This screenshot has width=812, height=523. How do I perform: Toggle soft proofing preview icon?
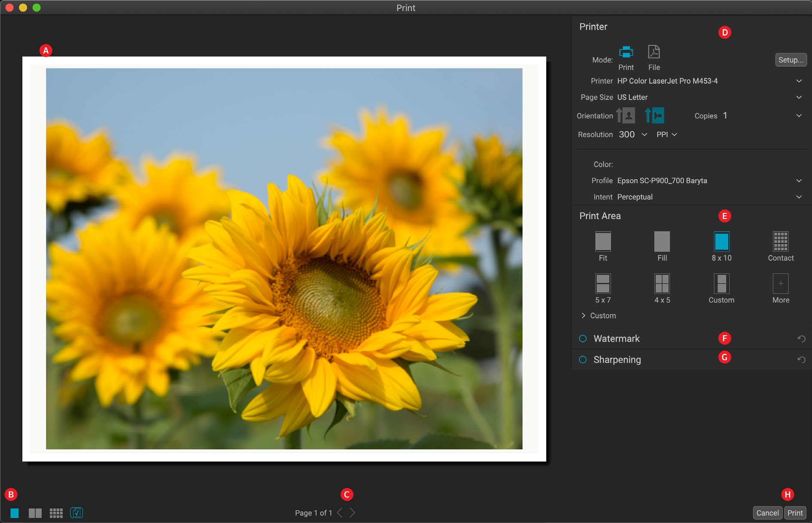pyautogui.click(x=76, y=513)
